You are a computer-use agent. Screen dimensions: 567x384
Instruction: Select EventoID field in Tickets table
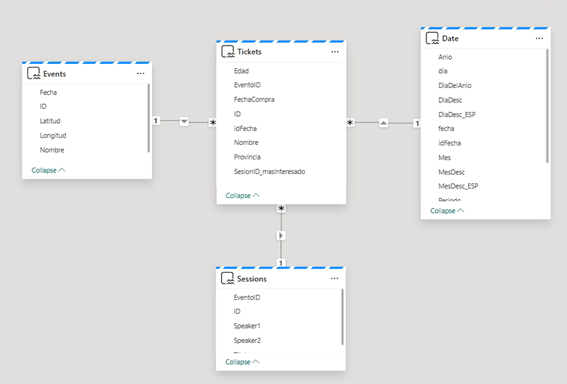click(247, 85)
